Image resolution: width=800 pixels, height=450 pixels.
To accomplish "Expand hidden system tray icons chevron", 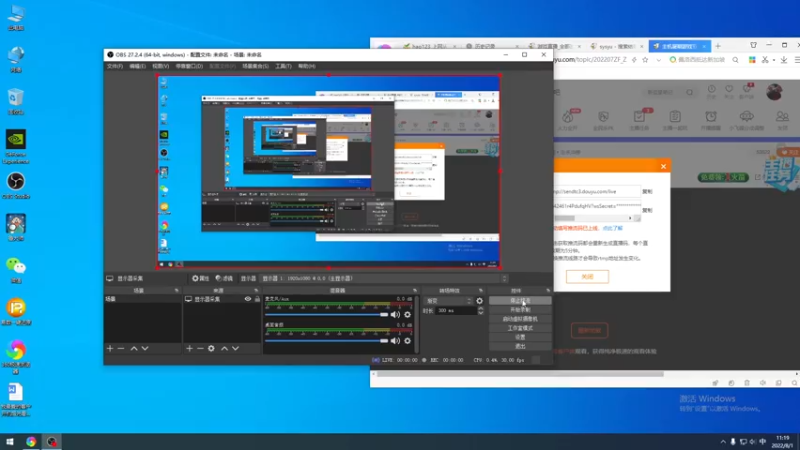I will tap(722, 442).
